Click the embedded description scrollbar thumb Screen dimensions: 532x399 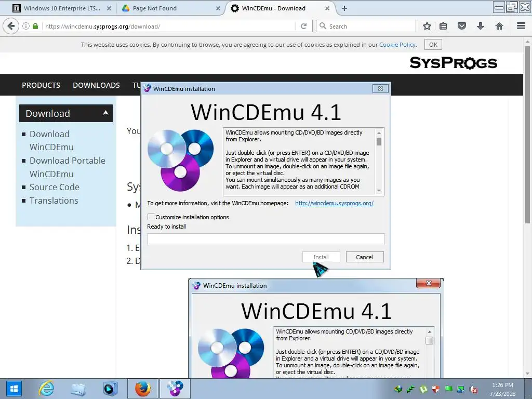379,141
